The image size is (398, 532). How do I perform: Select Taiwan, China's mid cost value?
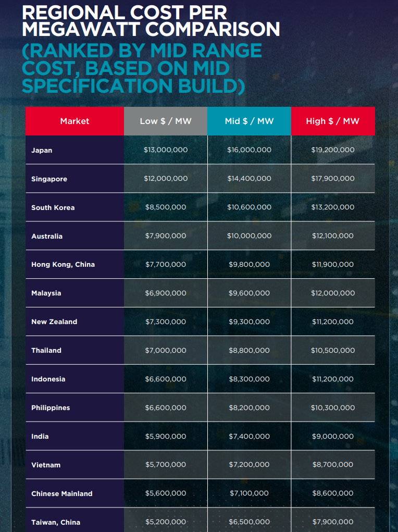point(249,522)
